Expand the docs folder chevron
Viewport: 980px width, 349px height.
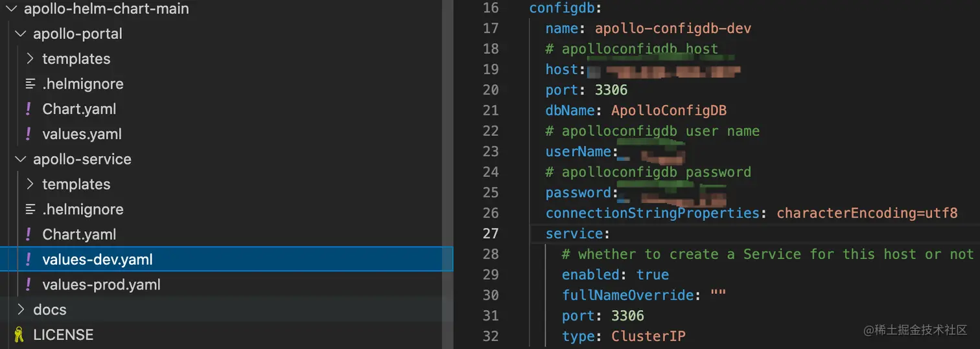(x=21, y=310)
